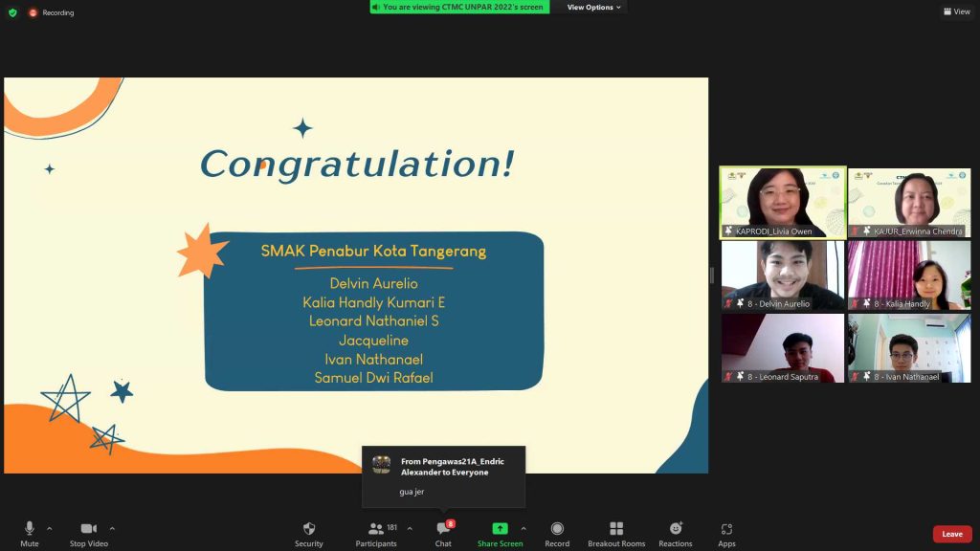Select KAPRODI_Livia Owen video thumbnail
Viewport: 980px width, 551px height.
(783, 203)
